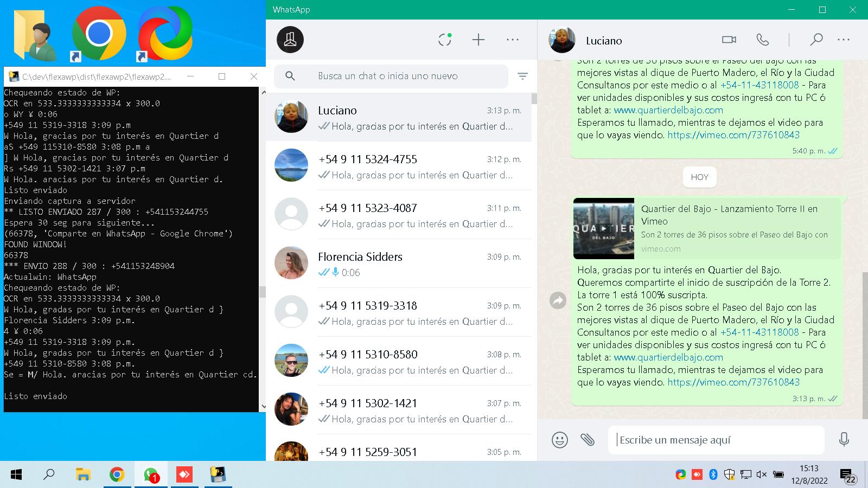Open chat with +54 9 11 5259-3051

[399, 448]
